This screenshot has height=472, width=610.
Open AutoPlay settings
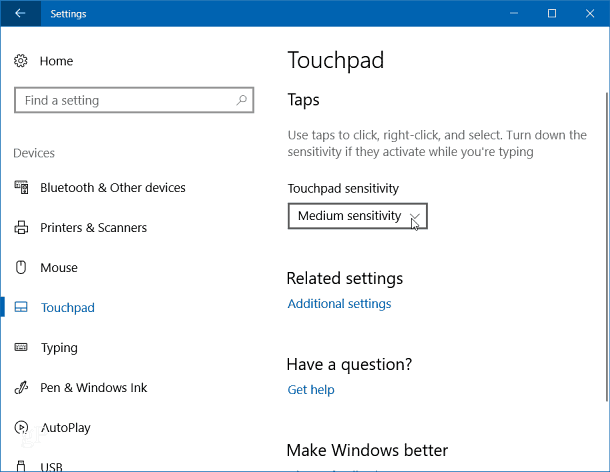click(66, 428)
